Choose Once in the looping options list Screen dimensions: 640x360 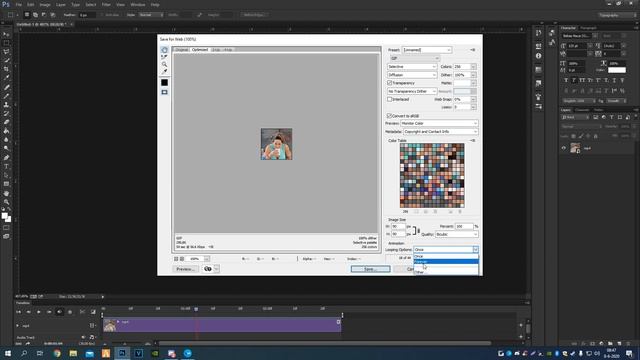tap(446, 256)
